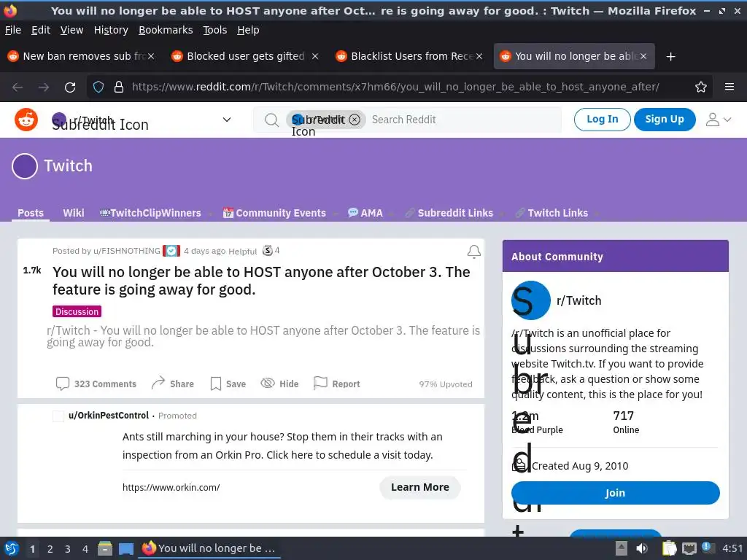Screen dimensions: 747x560
Task: Save the post
Action: pos(228,384)
